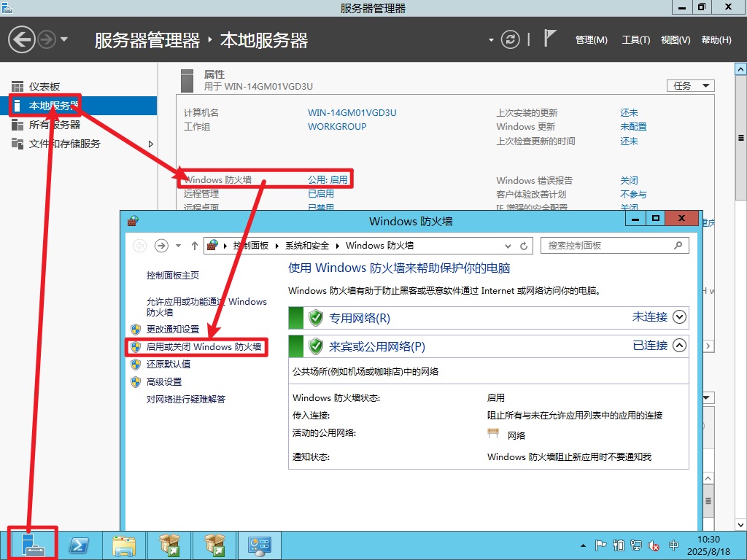Open navigation history dropdown beside forward arrow
The width and height of the screenshot is (747, 560).
tap(64, 39)
